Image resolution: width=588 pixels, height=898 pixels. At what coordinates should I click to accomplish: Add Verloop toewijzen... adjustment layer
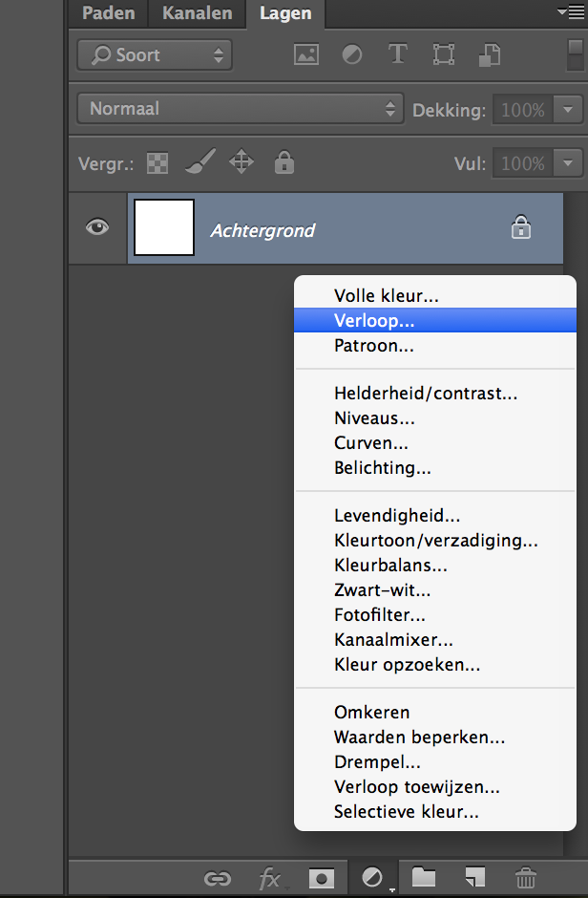point(434,786)
